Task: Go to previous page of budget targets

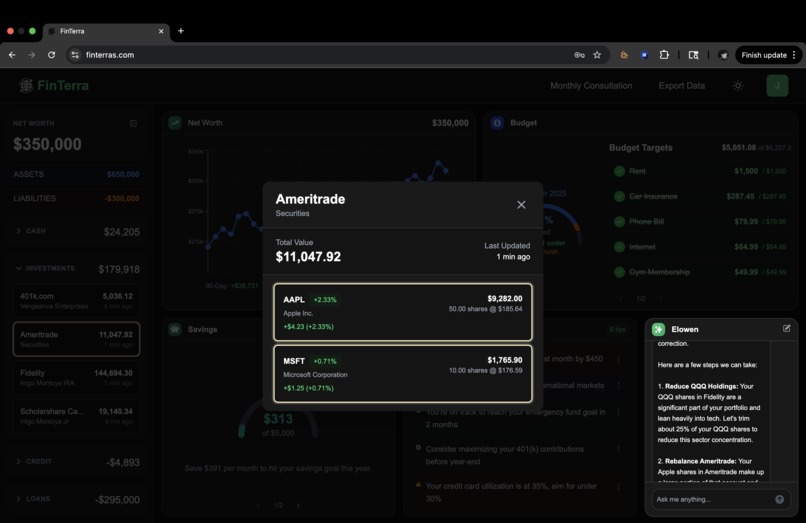Action: [x=621, y=299]
